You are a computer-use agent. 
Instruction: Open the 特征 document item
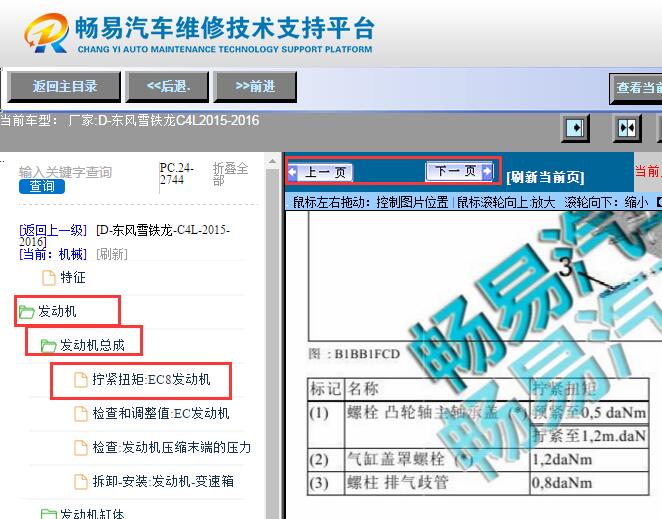coord(73,277)
